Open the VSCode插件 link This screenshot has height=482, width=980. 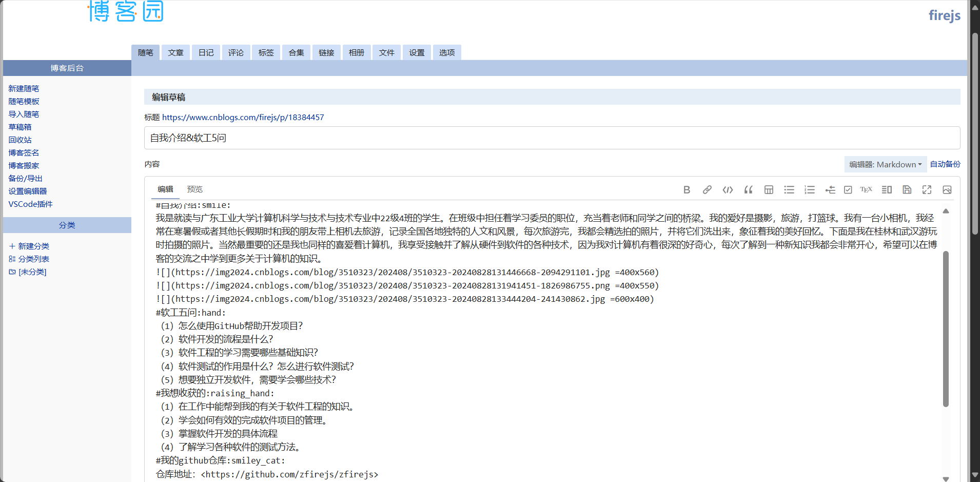point(31,204)
